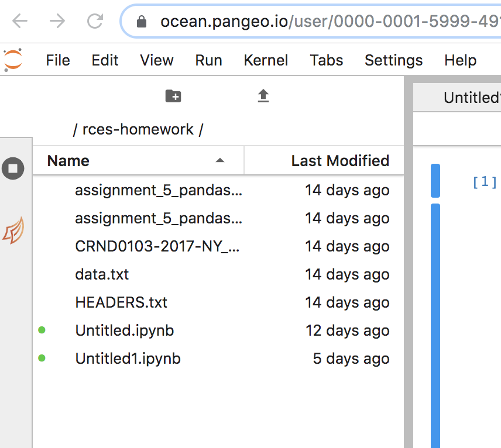Create a new folder in the file browser
Viewport: 501px width, 448px height.
pyautogui.click(x=173, y=95)
